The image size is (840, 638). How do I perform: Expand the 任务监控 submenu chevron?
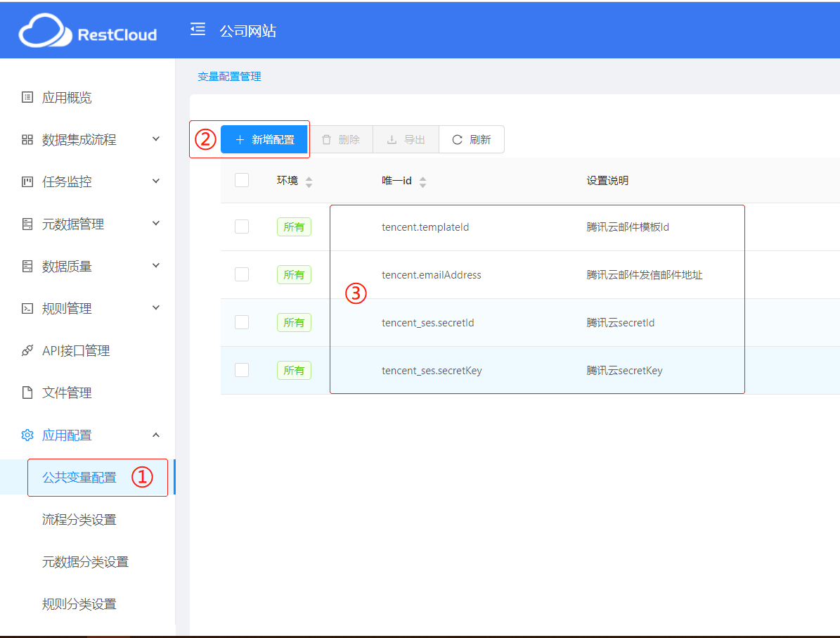click(156, 181)
